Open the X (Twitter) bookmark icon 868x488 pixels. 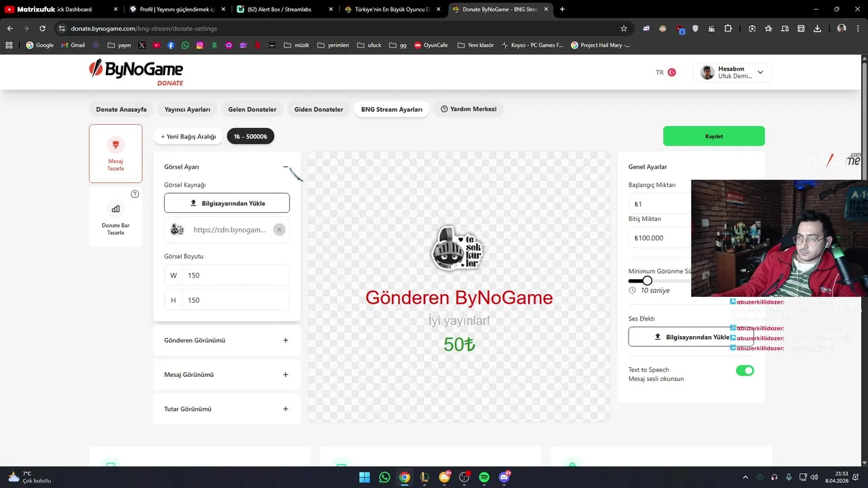pyautogui.click(x=142, y=45)
